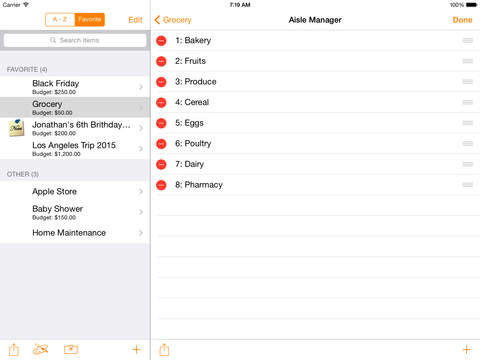
Task: Tap chevron for Los Angeles Trip 2015
Action: (141, 149)
